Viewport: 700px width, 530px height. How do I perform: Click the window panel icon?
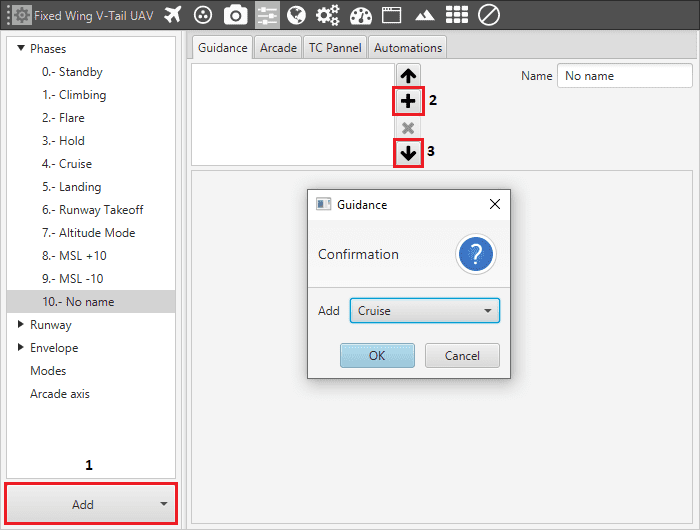(392, 15)
